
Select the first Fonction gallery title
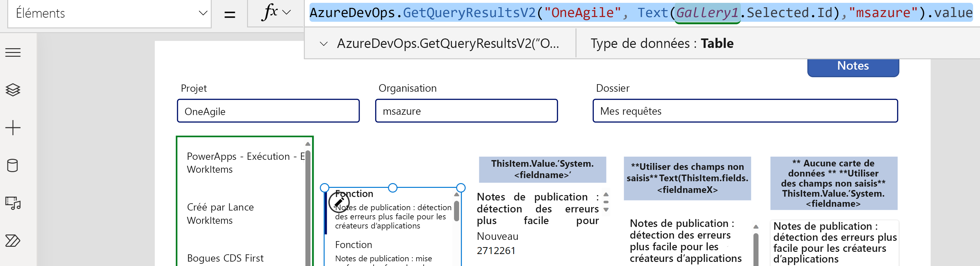coord(354,194)
